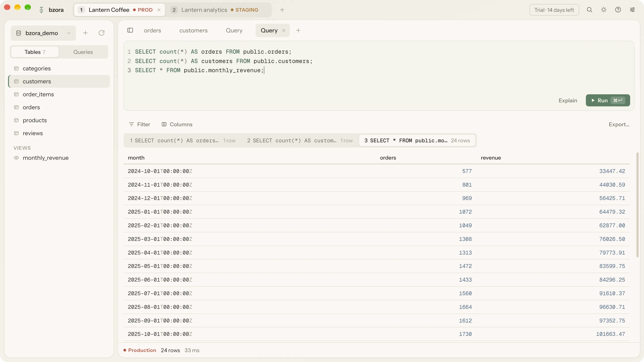
Task: Switch to the Tables segment
Action: coord(35,52)
